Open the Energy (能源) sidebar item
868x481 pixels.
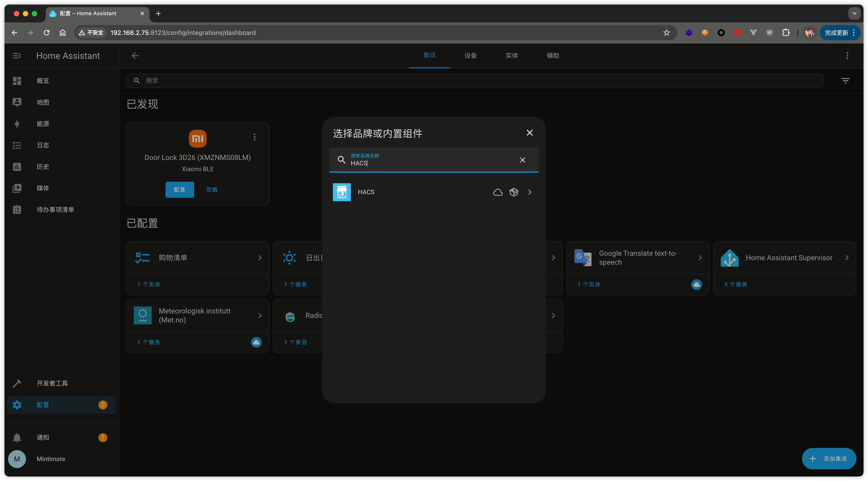click(x=43, y=124)
